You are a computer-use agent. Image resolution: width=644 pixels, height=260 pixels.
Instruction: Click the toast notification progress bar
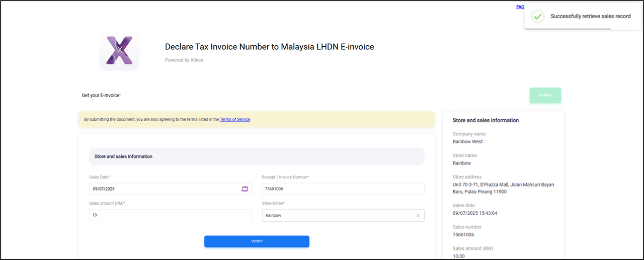click(568, 29)
